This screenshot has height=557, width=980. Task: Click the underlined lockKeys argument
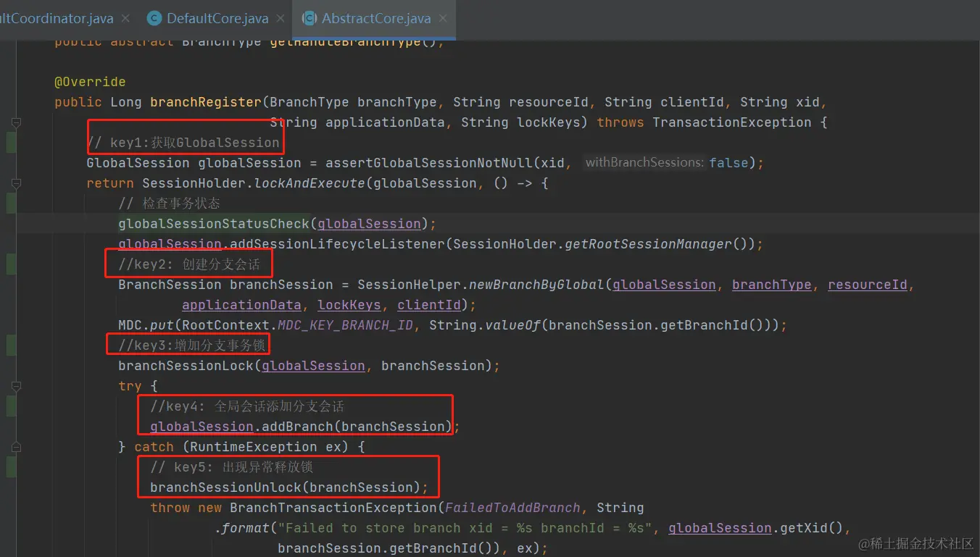click(x=349, y=305)
